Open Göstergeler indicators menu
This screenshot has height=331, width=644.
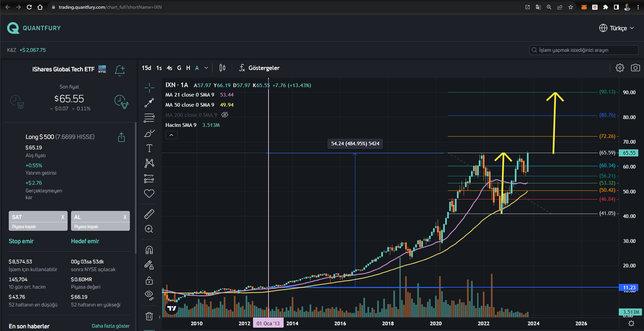click(259, 68)
